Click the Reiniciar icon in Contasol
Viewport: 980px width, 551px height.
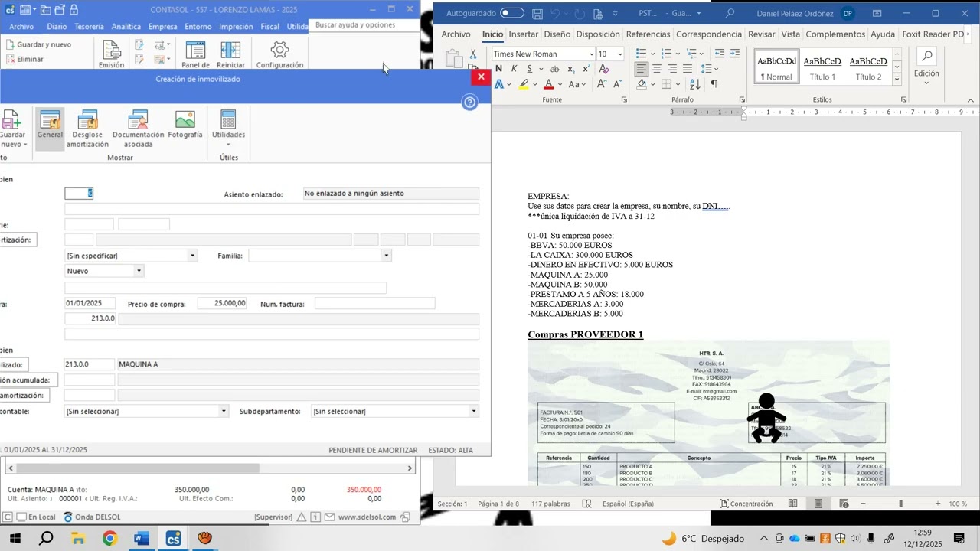click(x=230, y=54)
